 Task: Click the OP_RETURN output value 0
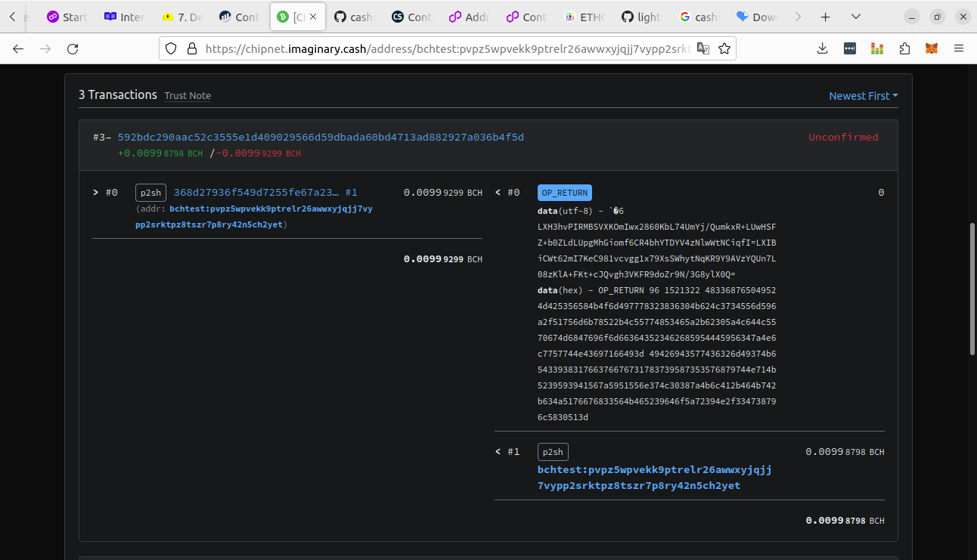pyautogui.click(x=881, y=193)
